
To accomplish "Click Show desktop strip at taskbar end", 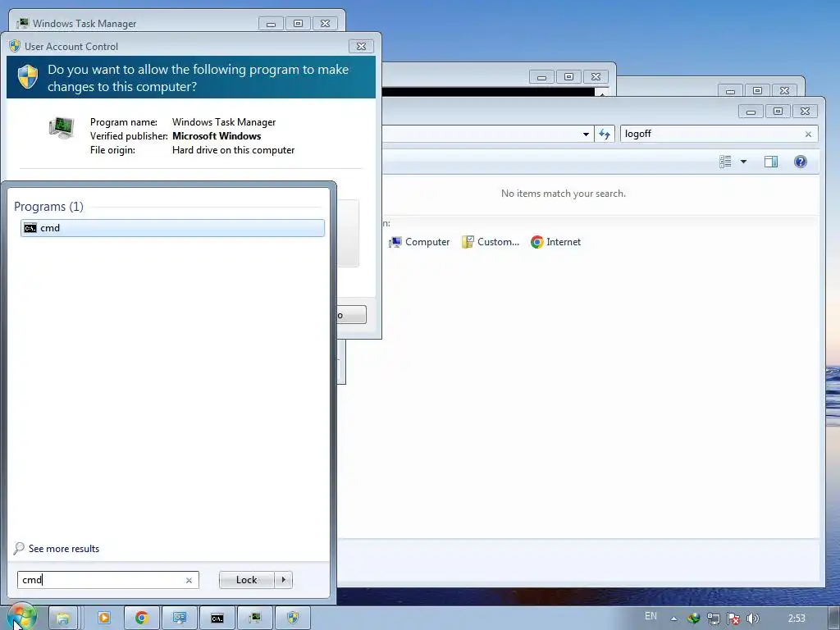I will click(834, 619).
